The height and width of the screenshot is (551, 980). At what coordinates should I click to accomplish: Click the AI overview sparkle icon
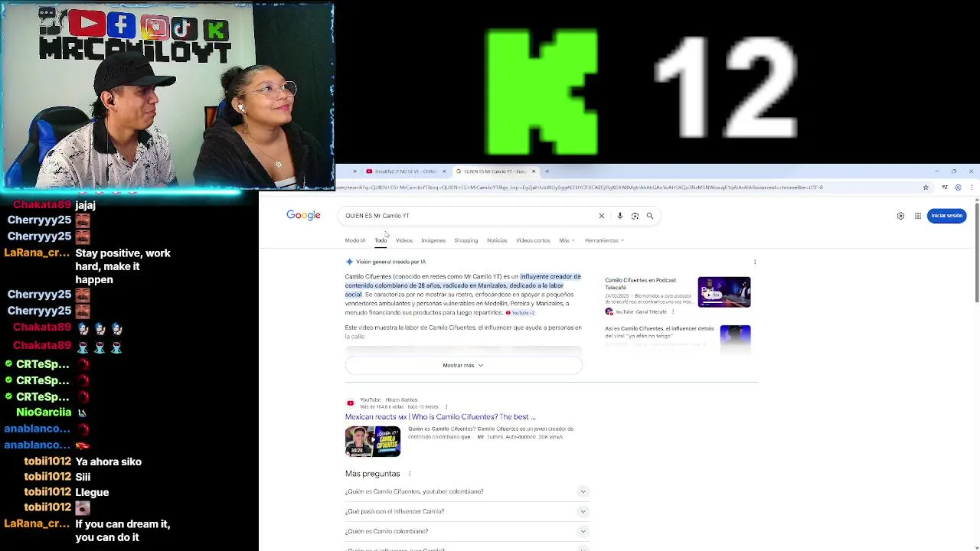coord(349,262)
